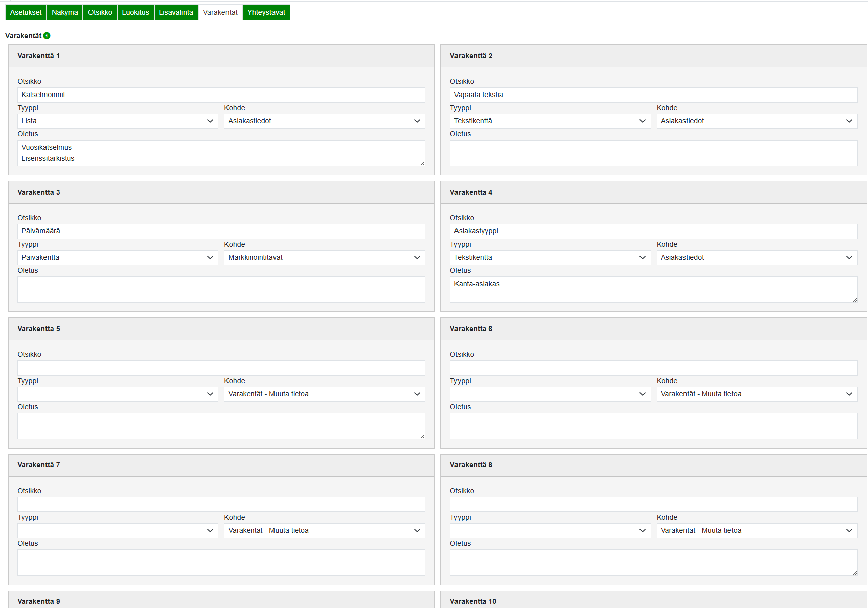Screen dimensions: 868x608
Task: Click the Otsikko field containing Päivämäärä
Action: [x=221, y=231]
